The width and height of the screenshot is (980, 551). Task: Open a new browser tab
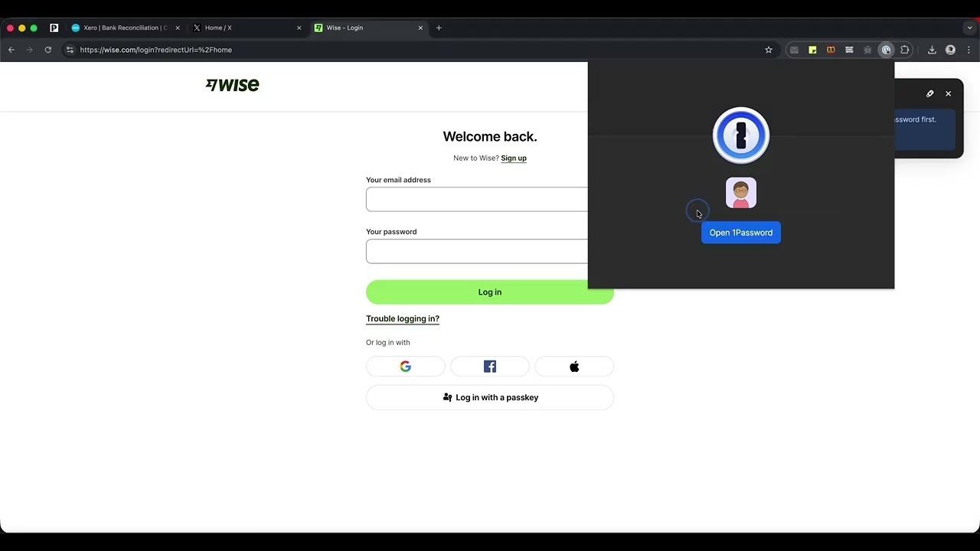pos(439,28)
